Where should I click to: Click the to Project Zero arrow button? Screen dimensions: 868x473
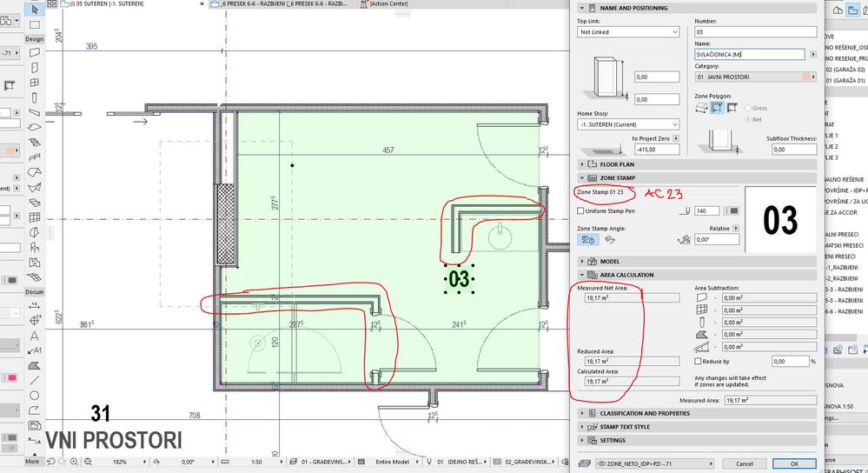click(x=676, y=138)
